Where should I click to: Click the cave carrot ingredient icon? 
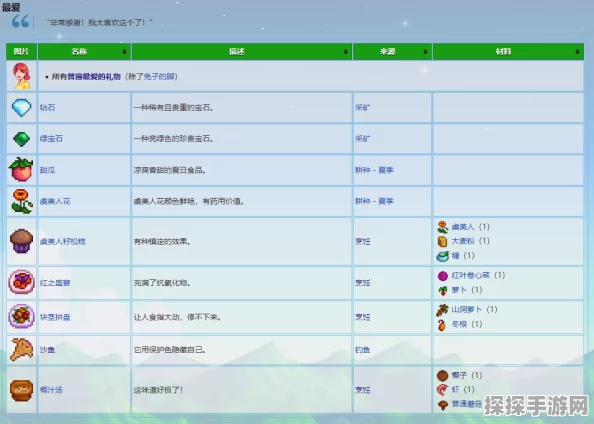point(442,310)
